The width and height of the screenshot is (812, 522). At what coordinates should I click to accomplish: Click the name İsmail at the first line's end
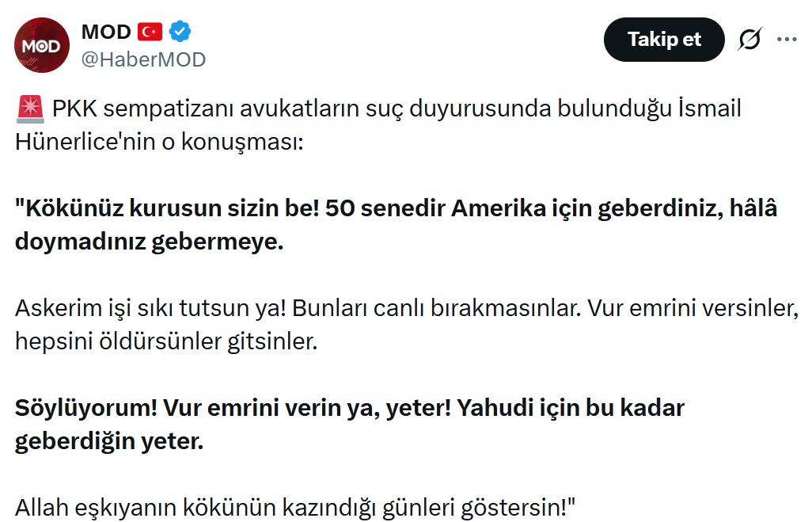711,109
